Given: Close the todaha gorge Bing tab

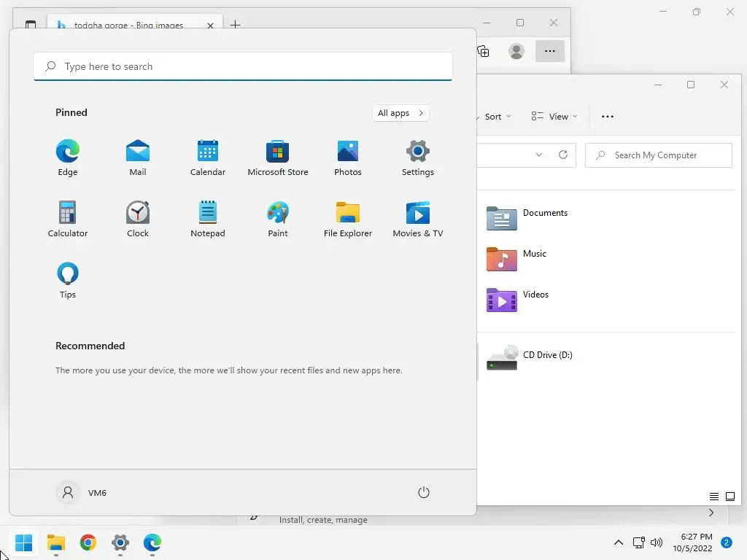Looking at the screenshot, I should (x=210, y=25).
